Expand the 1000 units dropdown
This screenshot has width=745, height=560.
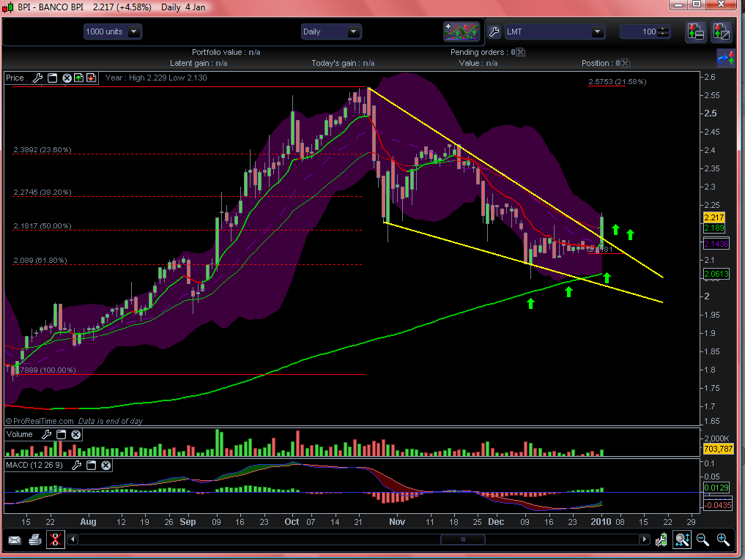click(113, 31)
